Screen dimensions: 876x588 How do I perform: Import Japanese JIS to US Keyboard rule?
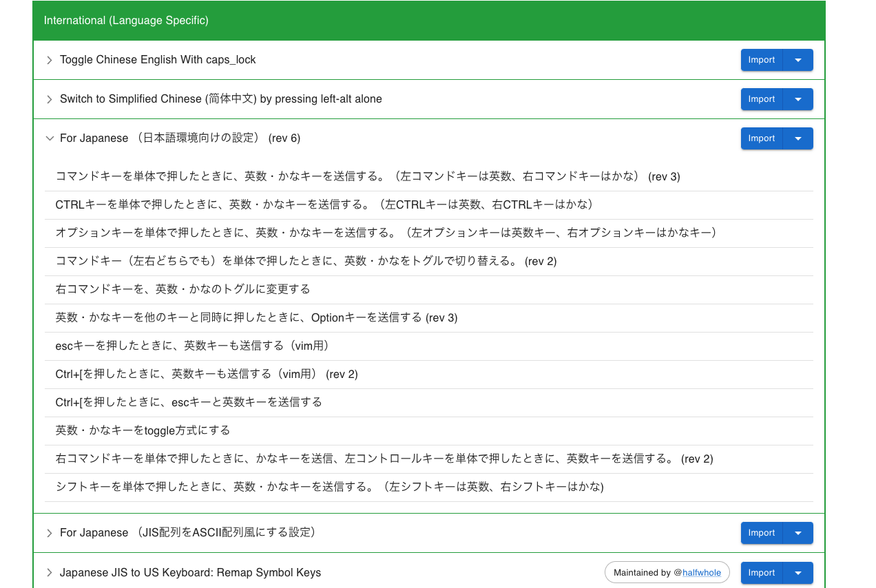pos(762,573)
